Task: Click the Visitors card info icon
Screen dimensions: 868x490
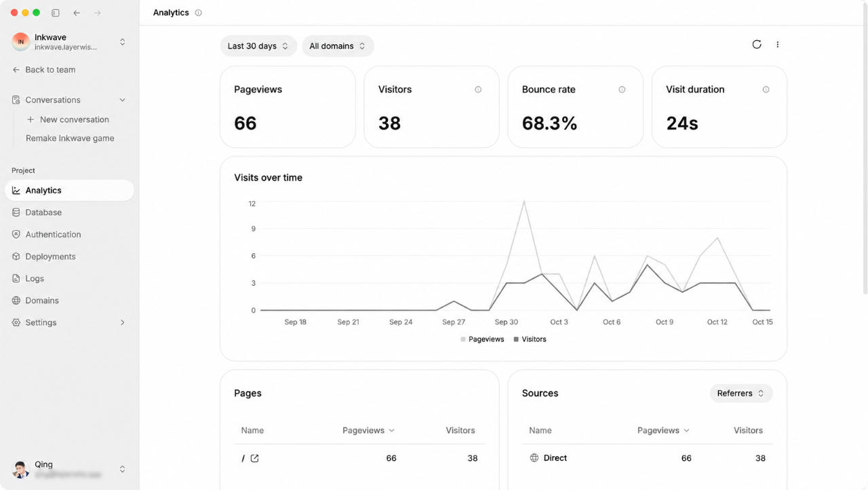Action: [478, 90]
